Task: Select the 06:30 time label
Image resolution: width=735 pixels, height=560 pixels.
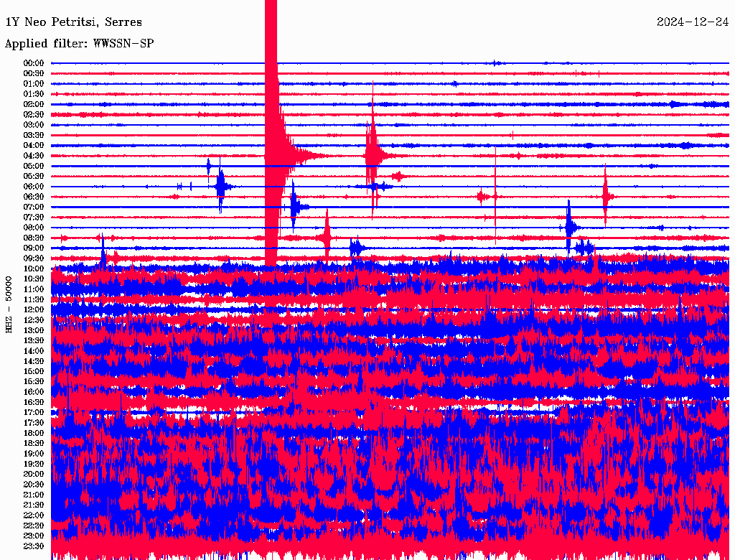Action: (x=34, y=197)
